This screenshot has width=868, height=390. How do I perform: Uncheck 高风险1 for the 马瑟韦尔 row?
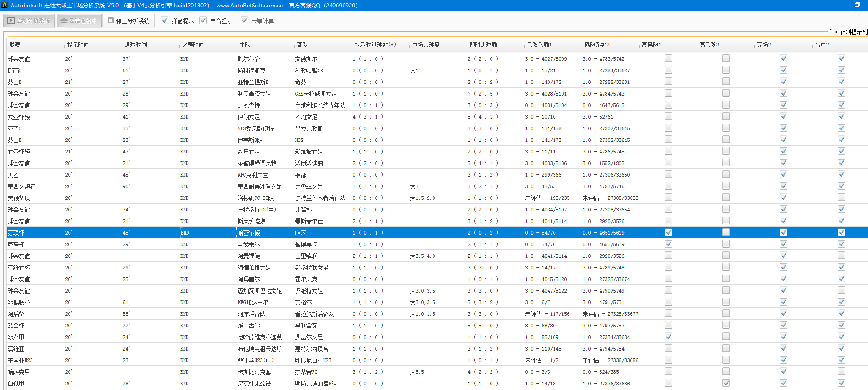tap(668, 244)
